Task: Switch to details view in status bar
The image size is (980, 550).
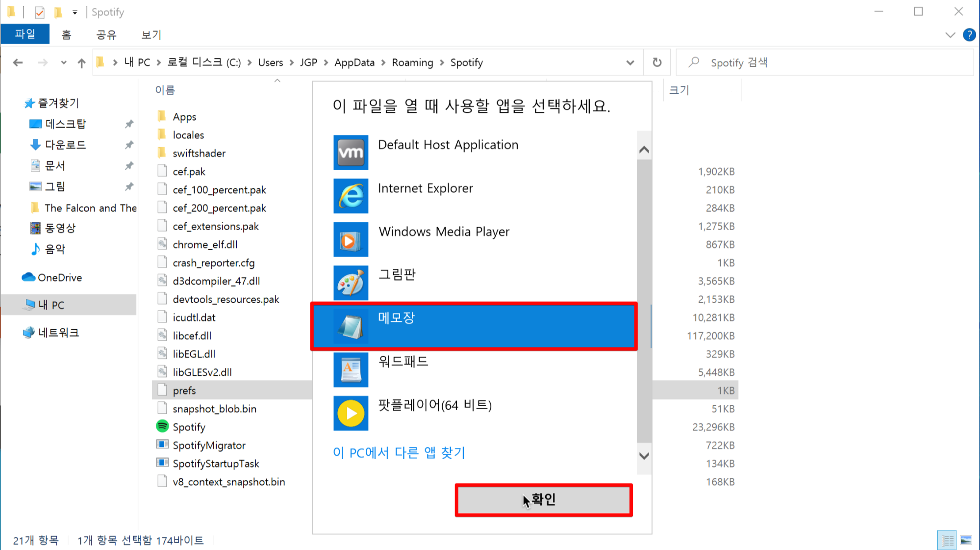Action: click(x=947, y=540)
